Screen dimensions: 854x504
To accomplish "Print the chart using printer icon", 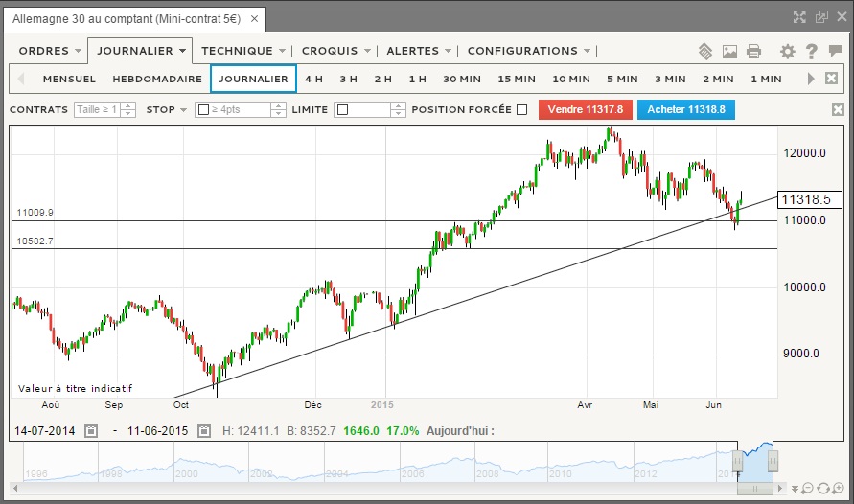I will tap(753, 52).
